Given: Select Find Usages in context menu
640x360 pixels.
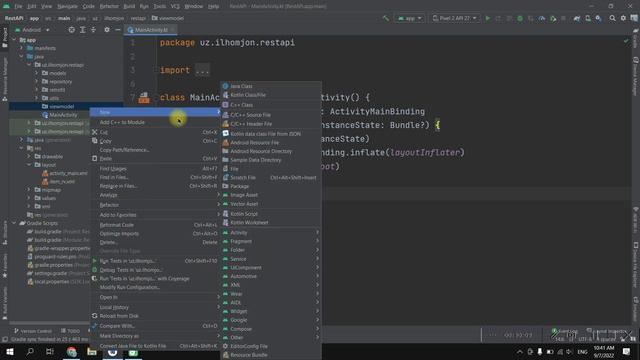Looking at the screenshot, I should click(x=155, y=169).
